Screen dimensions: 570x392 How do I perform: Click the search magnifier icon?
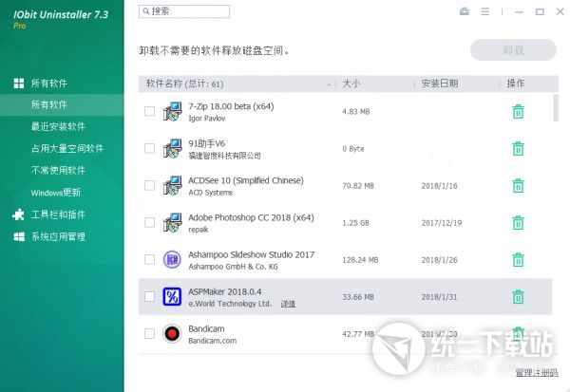coord(145,11)
